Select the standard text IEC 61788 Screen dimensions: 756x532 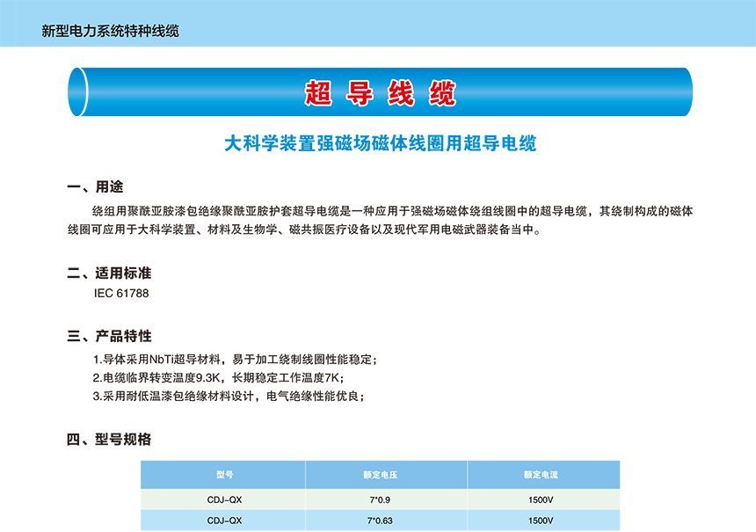(x=120, y=293)
